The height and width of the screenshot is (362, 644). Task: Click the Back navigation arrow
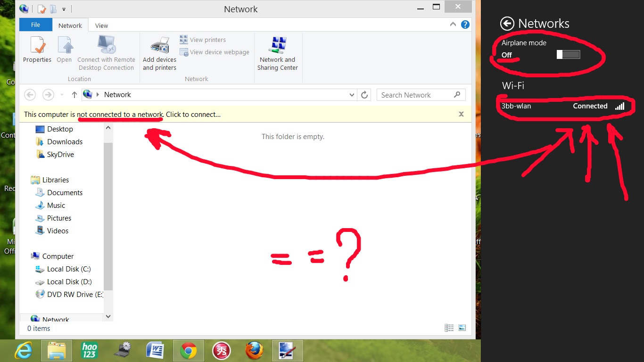pyautogui.click(x=30, y=95)
